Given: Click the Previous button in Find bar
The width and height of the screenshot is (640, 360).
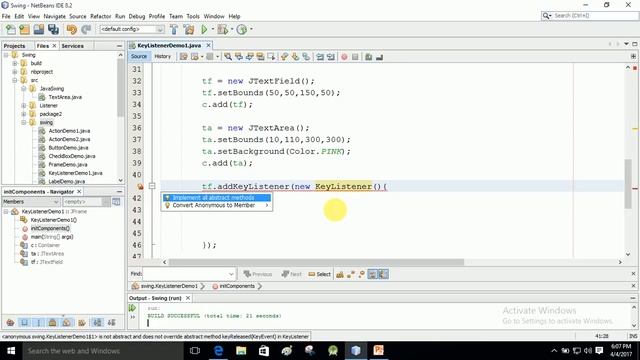Looking at the screenshot, I should (258, 274).
